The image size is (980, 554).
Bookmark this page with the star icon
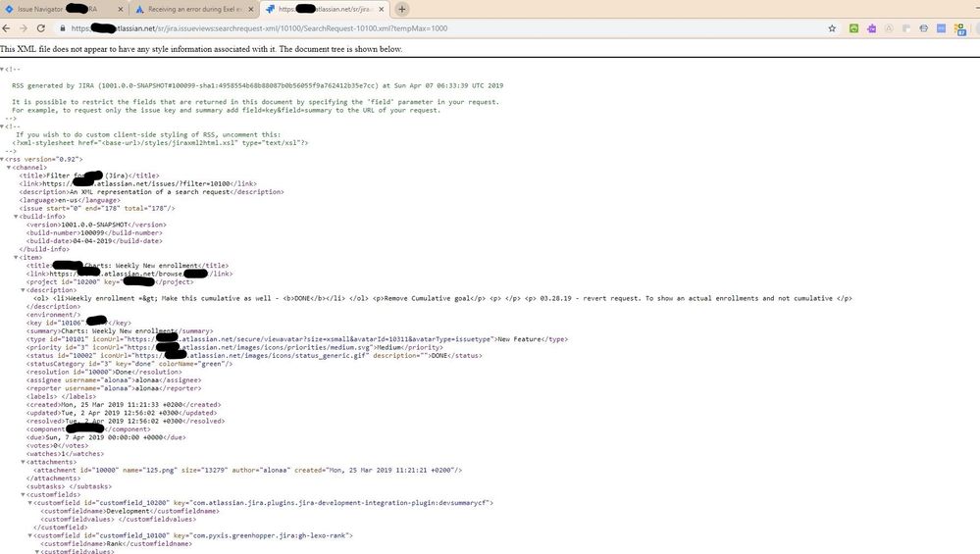(x=832, y=28)
